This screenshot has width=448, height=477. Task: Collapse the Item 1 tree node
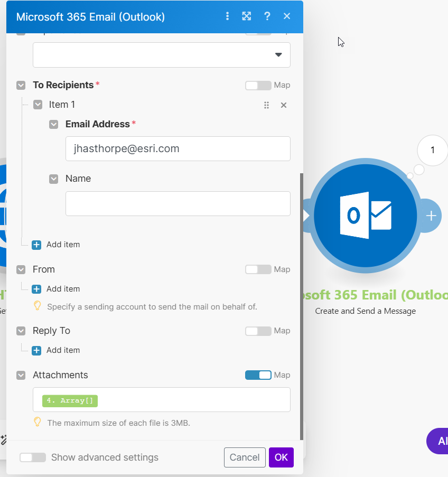click(38, 105)
